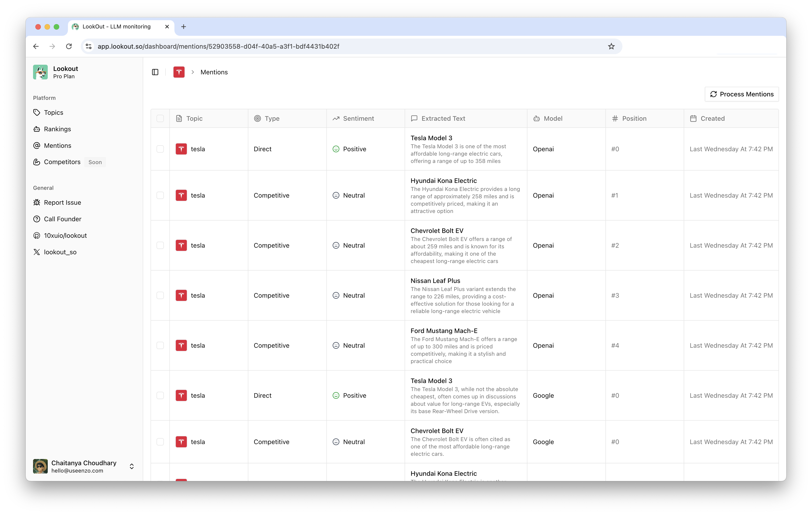Click the browser back arrow
The height and width of the screenshot is (515, 812).
36,47
